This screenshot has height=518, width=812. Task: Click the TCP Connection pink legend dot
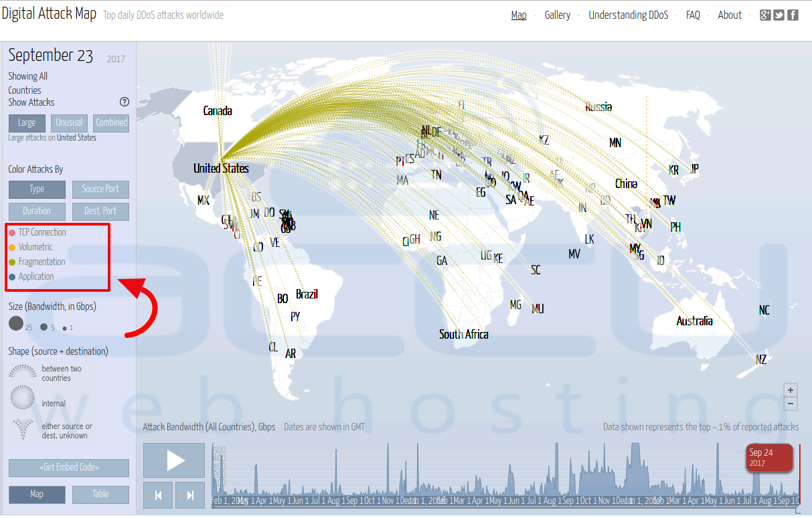[12, 233]
